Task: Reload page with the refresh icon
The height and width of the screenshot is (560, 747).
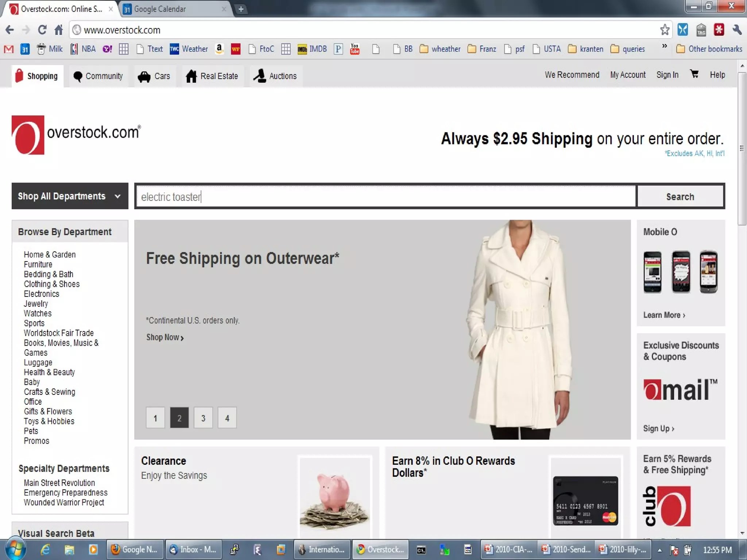Action: [x=42, y=30]
